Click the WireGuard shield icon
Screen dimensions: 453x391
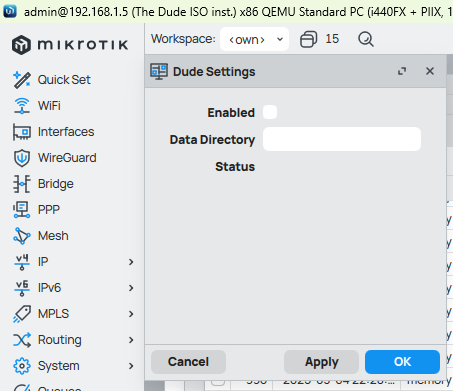pos(22,158)
